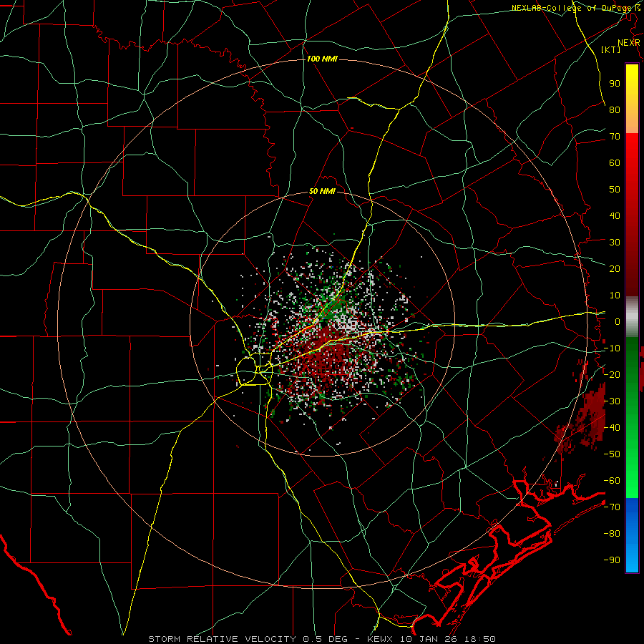Click the [KT] units label

611,49
